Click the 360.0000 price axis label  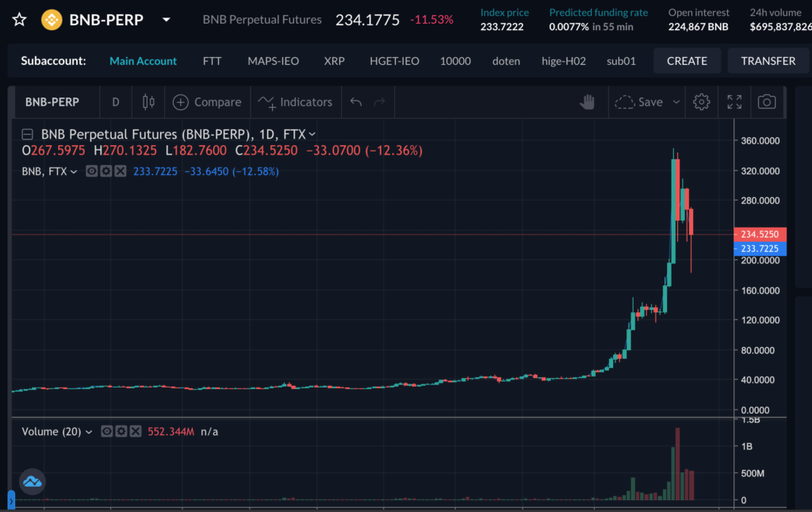[x=760, y=141]
